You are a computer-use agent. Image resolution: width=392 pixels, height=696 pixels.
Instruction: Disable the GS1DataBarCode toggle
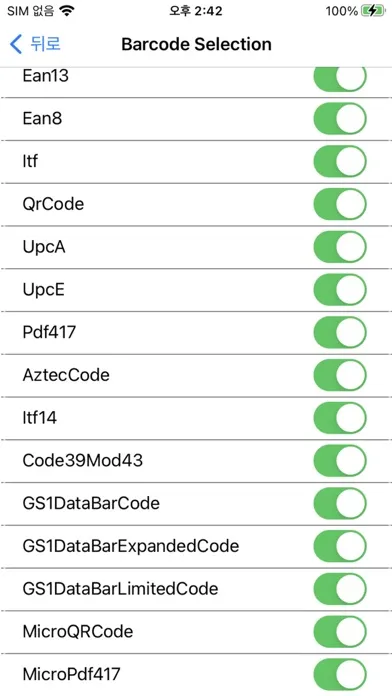(340, 503)
